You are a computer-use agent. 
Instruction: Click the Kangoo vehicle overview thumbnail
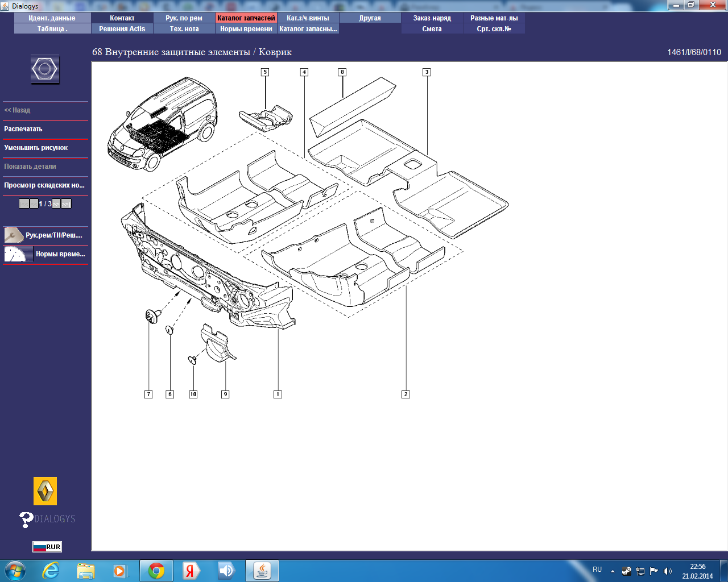click(x=163, y=125)
